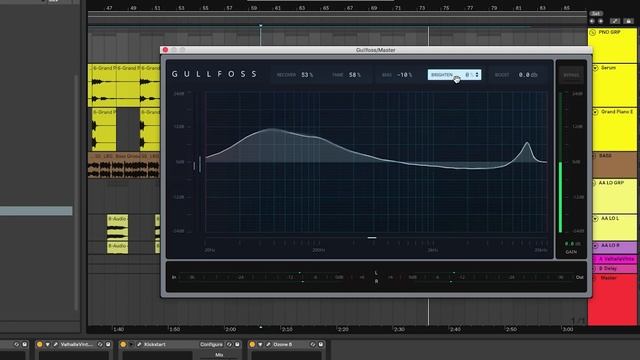Unfold the AA LO R track
Viewport: 640px width, 360px height.
point(595,246)
